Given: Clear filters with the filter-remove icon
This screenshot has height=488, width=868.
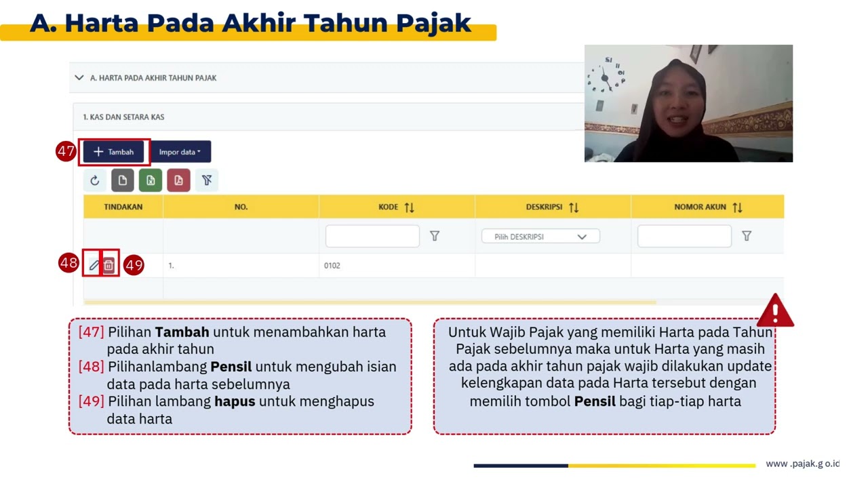Looking at the screenshot, I should tap(207, 180).
